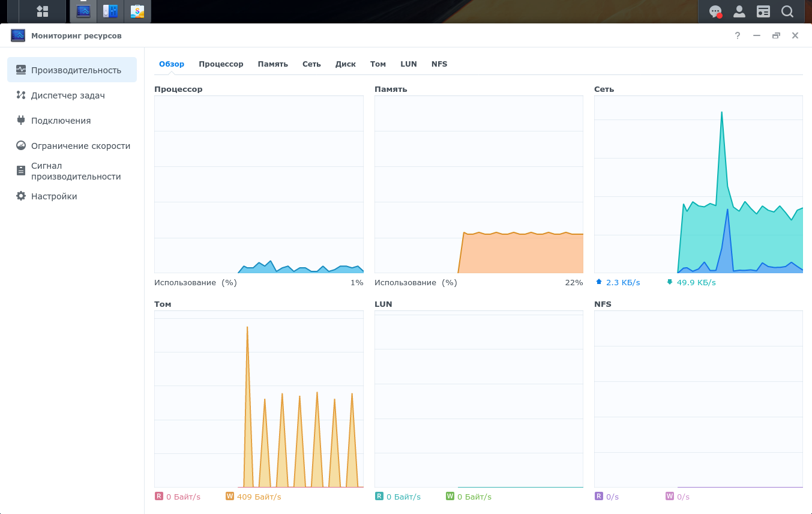Switch to the Память tab

(273, 64)
